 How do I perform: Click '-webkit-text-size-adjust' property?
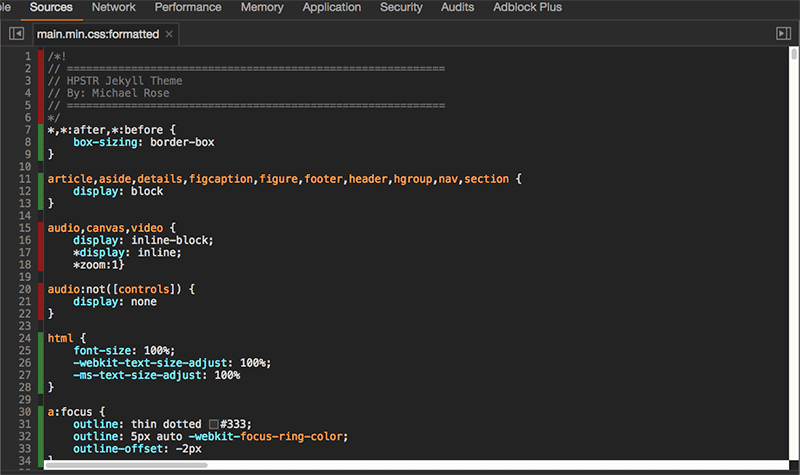click(150, 363)
